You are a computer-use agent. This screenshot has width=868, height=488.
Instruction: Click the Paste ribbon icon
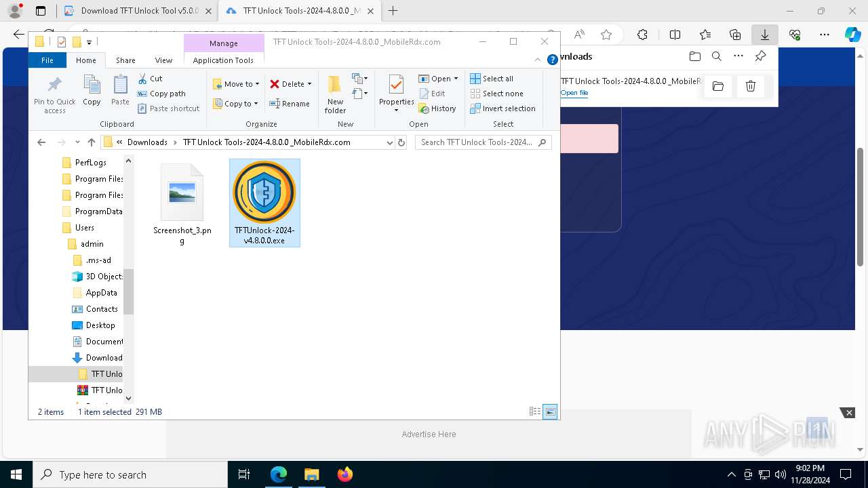(x=120, y=91)
